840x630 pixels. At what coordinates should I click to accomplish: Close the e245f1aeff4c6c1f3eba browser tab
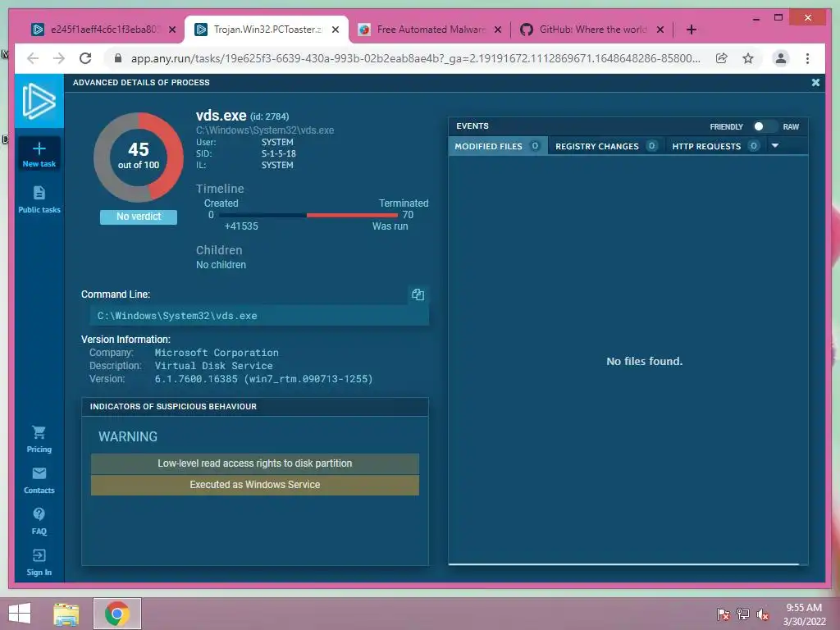coord(172,30)
